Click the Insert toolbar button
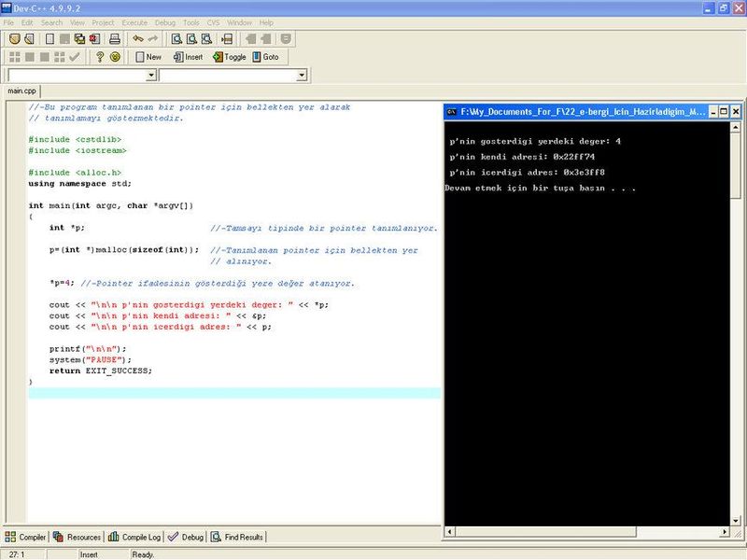The height and width of the screenshot is (560, 747). click(x=188, y=57)
